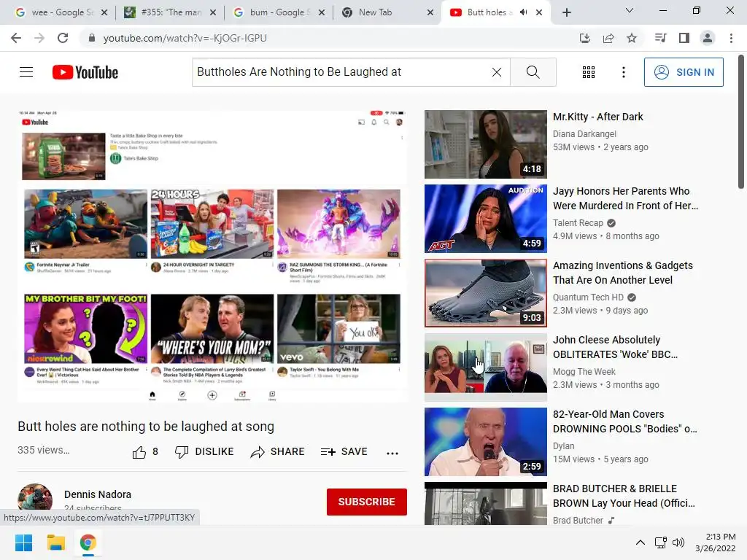Go to YouTube home via logo

(x=85, y=72)
